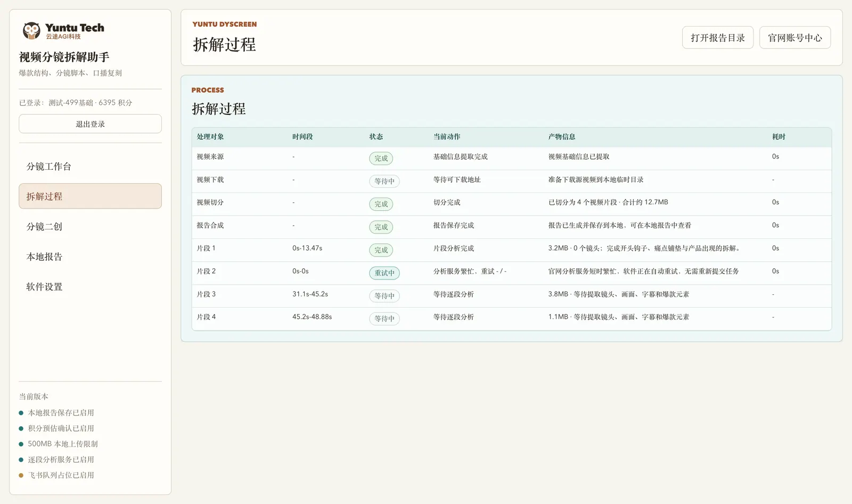This screenshot has height=504, width=852.
Task: Open 打开报告目录 report folder
Action: tap(717, 37)
